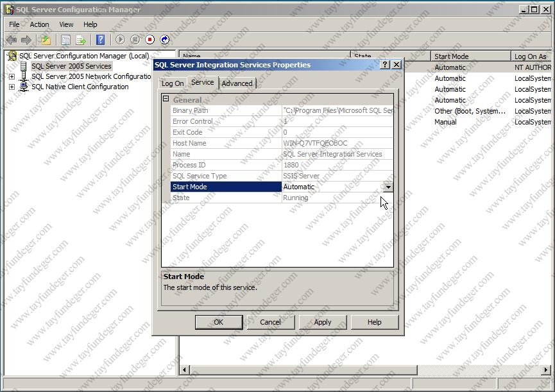Open the Help menu
Screen dimensions: 555x392
(90, 24)
